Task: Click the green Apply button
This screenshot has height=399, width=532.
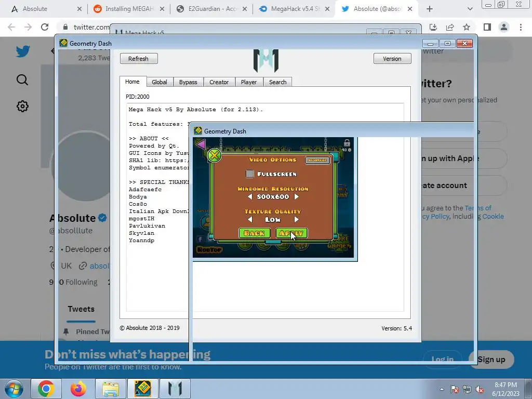Action: pos(291,233)
